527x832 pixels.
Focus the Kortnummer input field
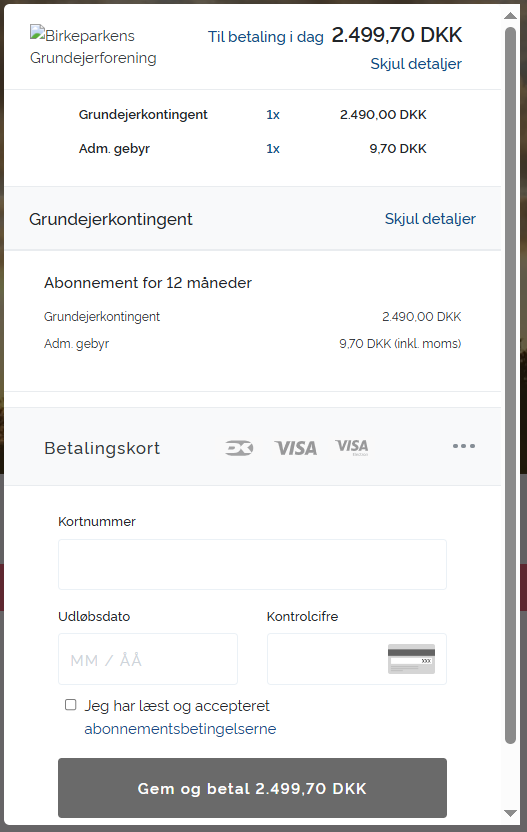pos(252,565)
